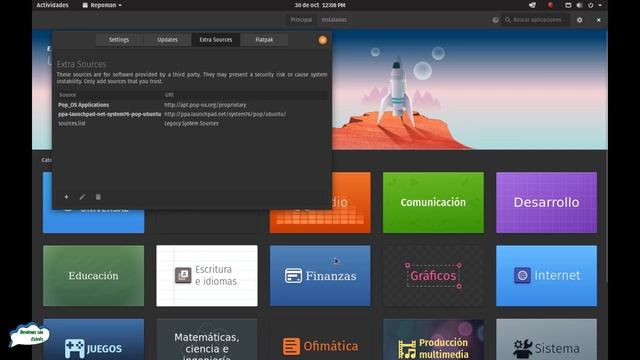Open the Internet category

[546, 276]
